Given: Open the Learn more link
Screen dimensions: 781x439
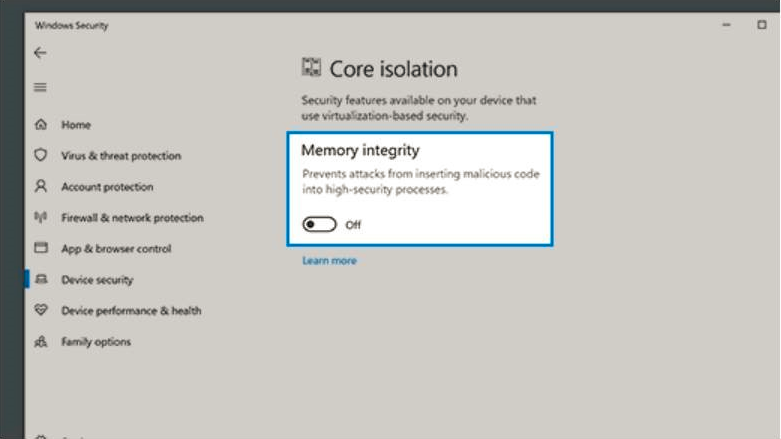Looking at the screenshot, I should (x=329, y=261).
